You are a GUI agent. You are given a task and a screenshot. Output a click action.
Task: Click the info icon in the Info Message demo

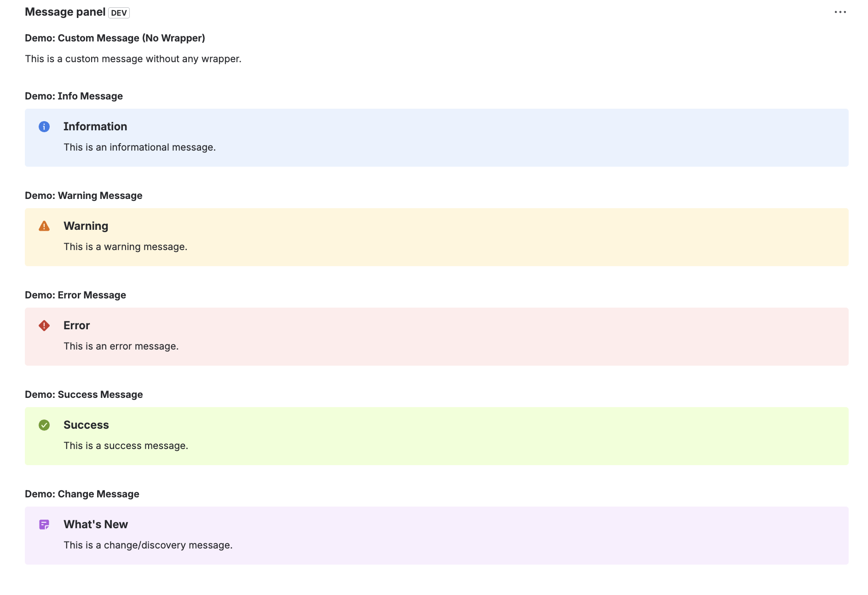point(44,127)
